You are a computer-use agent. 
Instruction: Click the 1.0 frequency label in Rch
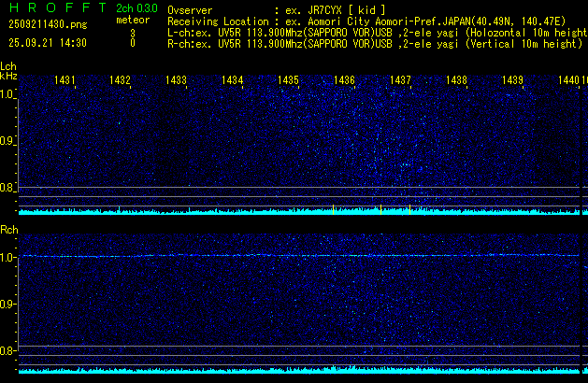pyautogui.click(x=7, y=257)
